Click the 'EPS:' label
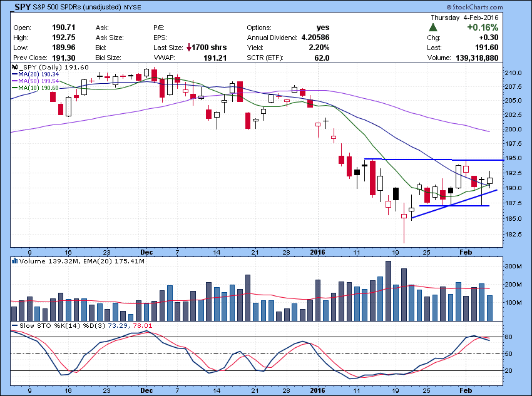This screenshot has width=532, height=396. coord(160,38)
